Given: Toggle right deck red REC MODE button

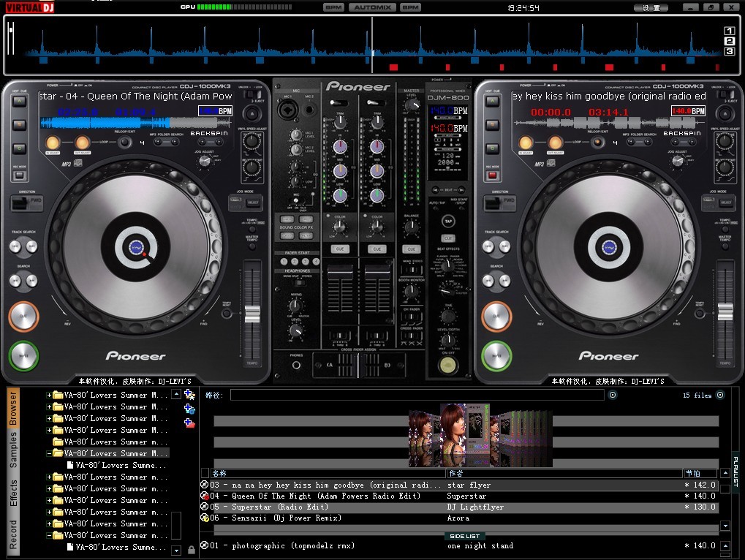Looking at the screenshot, I should [x=493, y=175].
